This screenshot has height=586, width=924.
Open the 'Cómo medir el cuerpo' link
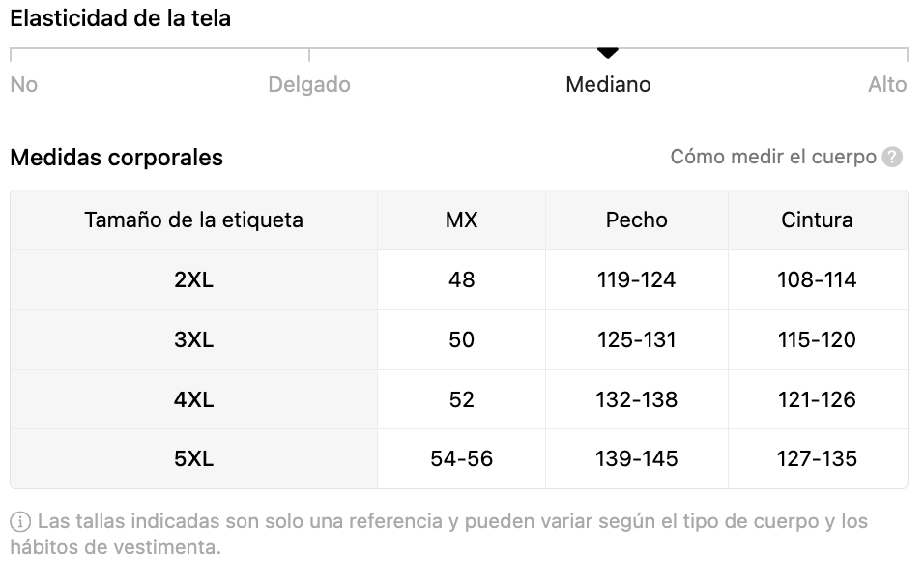(773, 157)
